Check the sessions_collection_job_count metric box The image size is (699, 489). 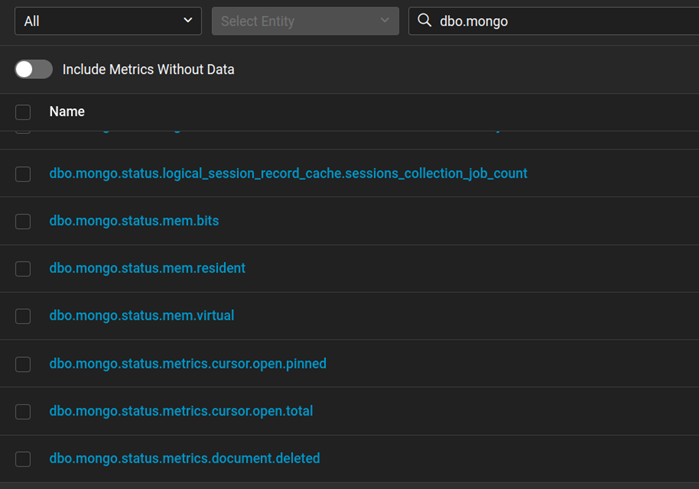pos(23,174)
